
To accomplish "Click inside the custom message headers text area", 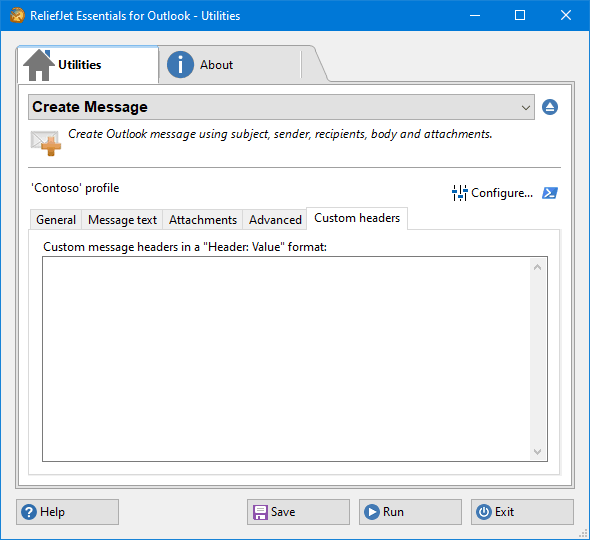I will coord(287,359).
